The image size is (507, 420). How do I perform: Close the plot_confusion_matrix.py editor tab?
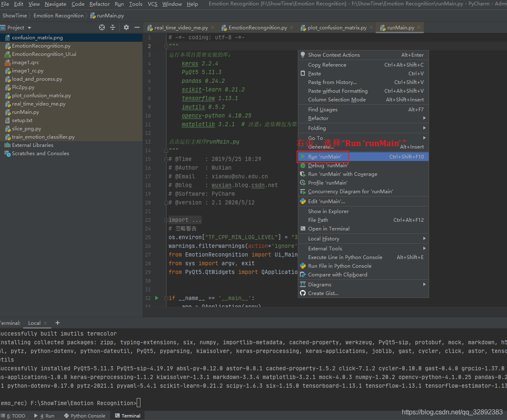coord(371,27)
